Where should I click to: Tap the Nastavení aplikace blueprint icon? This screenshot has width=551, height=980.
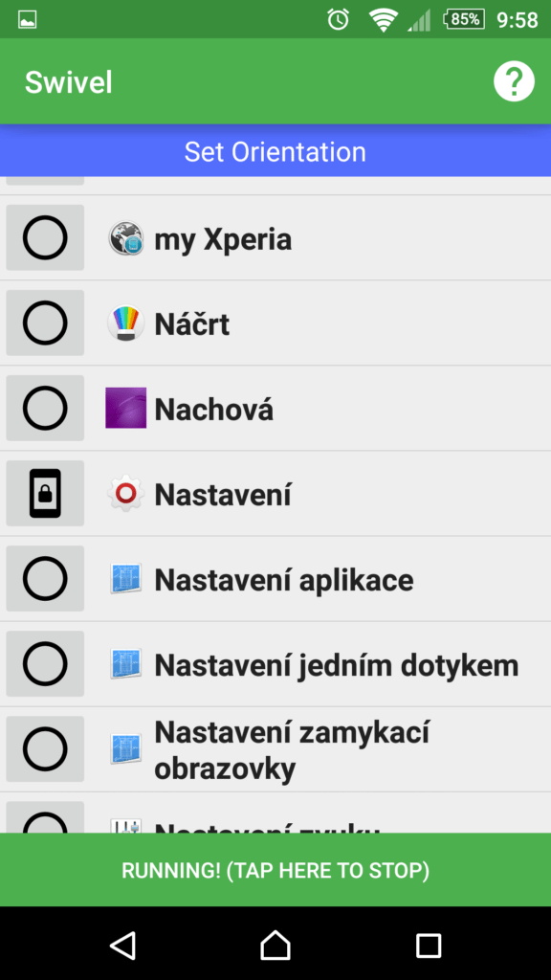[x=125, y=579]
